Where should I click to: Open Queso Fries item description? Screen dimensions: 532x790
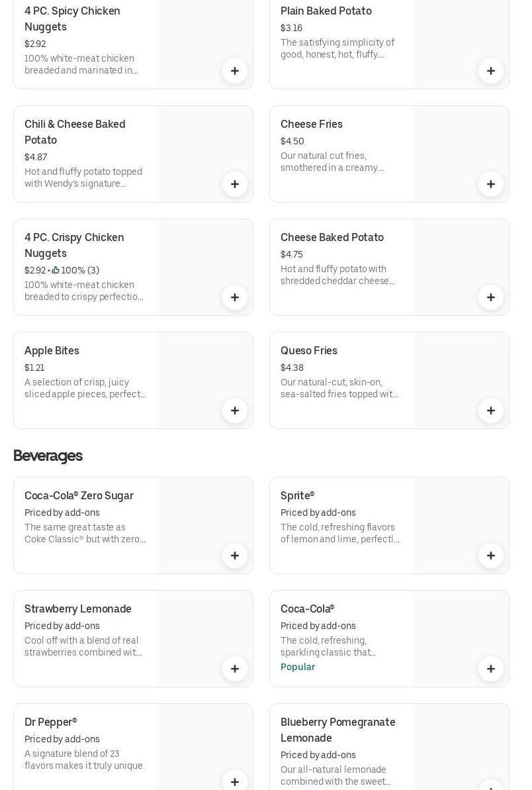(339, 388)
